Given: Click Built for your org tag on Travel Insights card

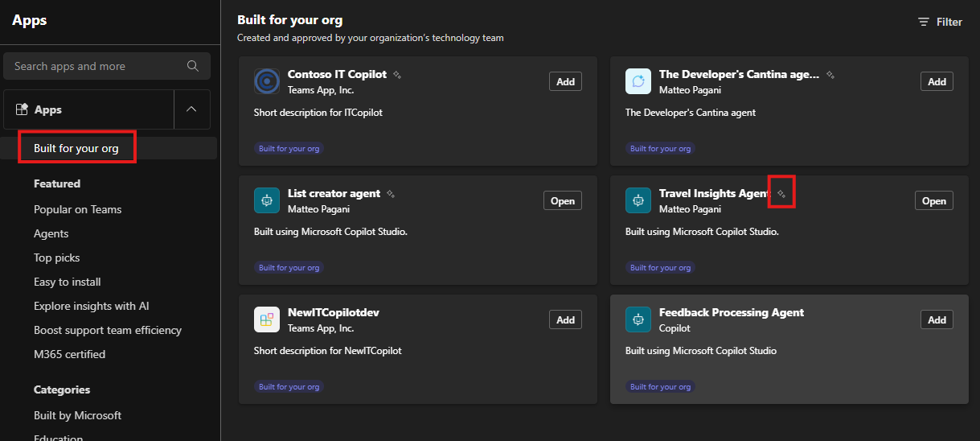Looking at the screenshot, I should [661, 267].
